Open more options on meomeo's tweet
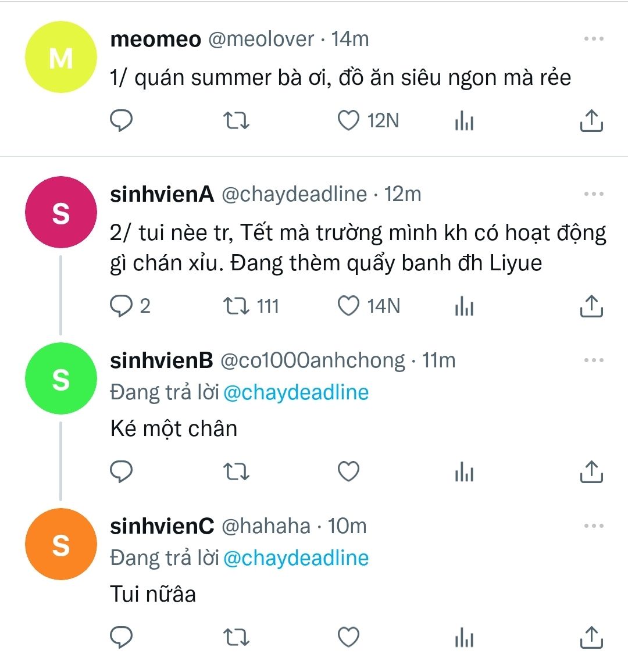 [x=593, y=39]
